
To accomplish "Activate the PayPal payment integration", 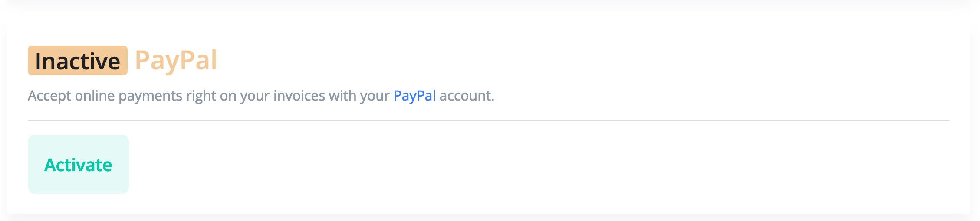I will pyautogui.click(x=78, y=164).
